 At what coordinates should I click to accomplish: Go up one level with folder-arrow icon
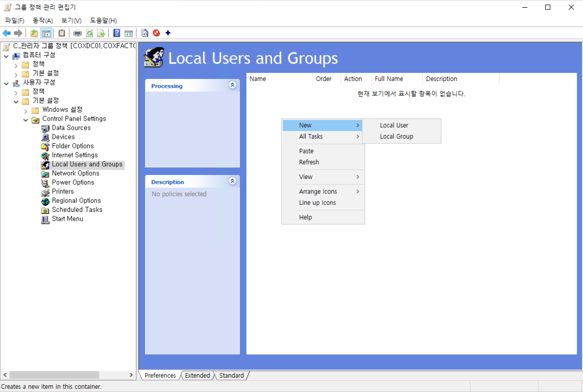click(34, 33)
